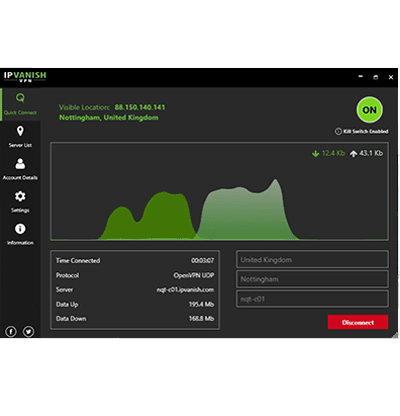
Task: Click the nqt-c01.ipvanish.com server value
Action: [185, 290]
